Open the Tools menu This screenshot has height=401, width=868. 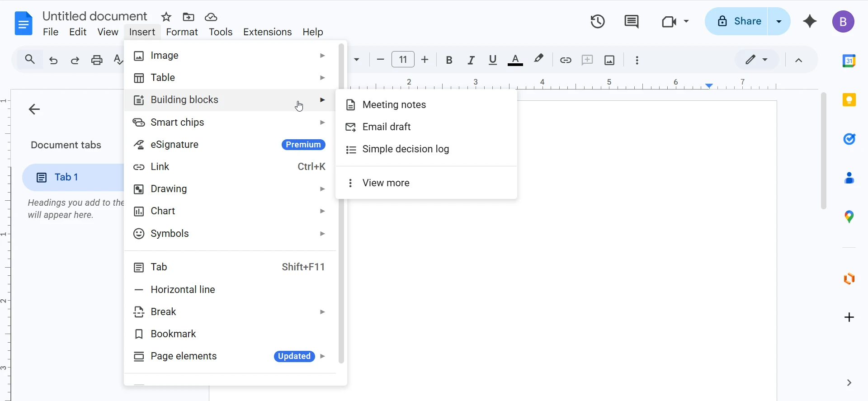tap(221, 32)
